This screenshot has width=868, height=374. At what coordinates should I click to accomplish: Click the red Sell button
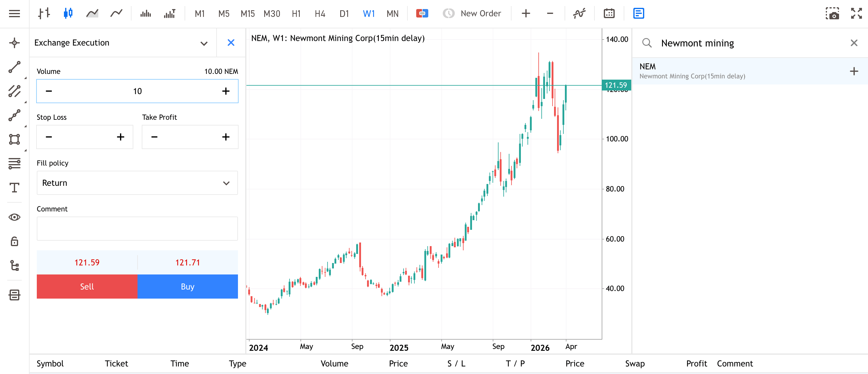[x=87, y=287]
